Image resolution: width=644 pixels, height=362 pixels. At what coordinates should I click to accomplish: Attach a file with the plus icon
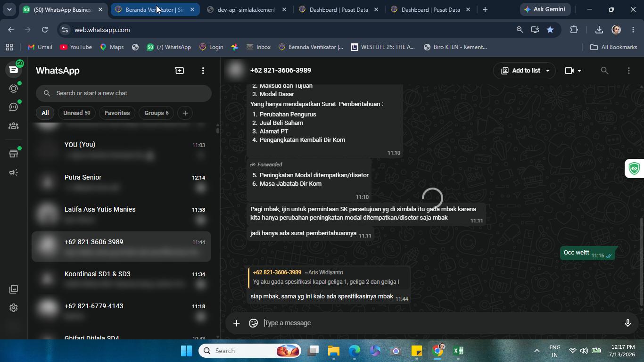[x=237, y=323]
